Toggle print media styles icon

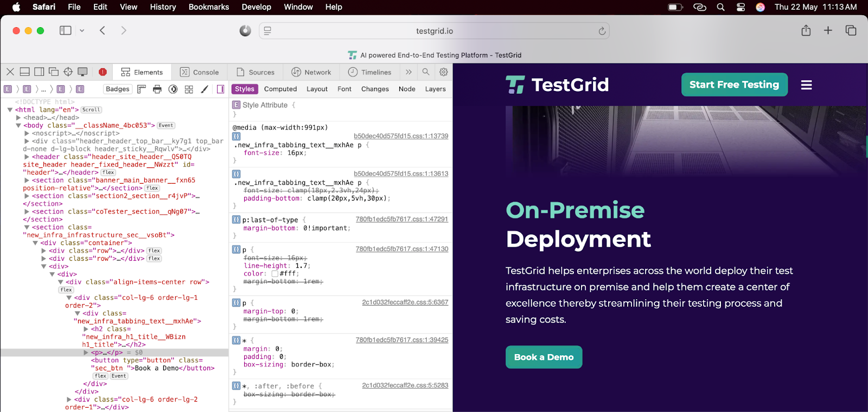157,89
